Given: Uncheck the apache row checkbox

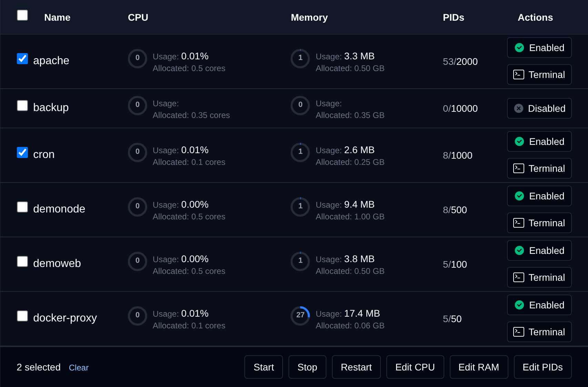Looking at the screenshot, I should pos(22,59).
